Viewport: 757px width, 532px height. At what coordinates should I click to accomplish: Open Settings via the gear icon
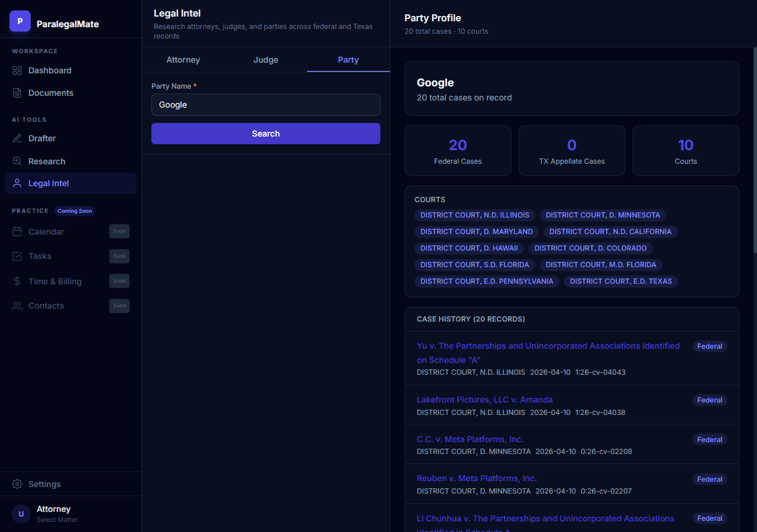pos(17,484)
